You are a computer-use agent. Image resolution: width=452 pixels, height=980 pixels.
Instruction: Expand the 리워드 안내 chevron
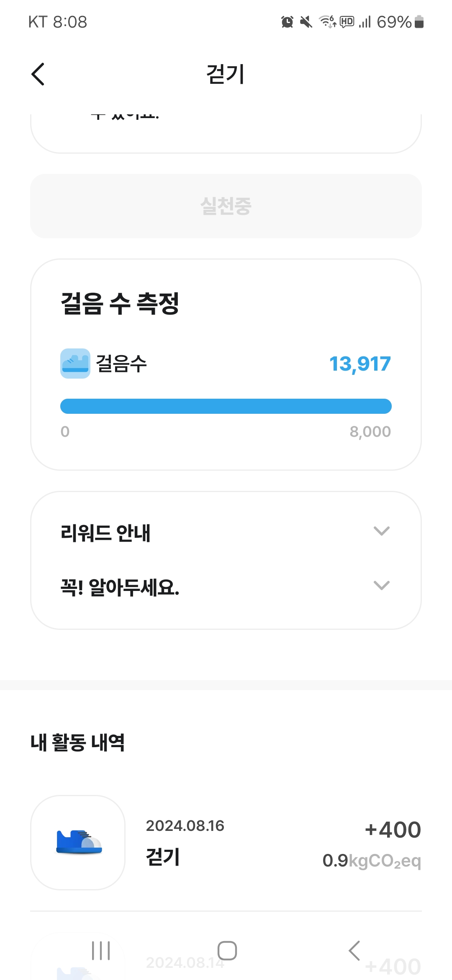[381, 531]
